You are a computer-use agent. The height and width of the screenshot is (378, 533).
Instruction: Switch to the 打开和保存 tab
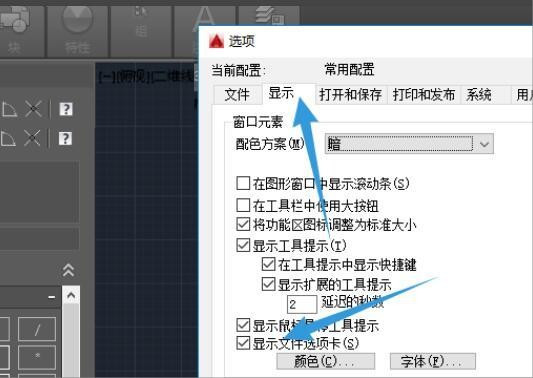pos(351,94)
